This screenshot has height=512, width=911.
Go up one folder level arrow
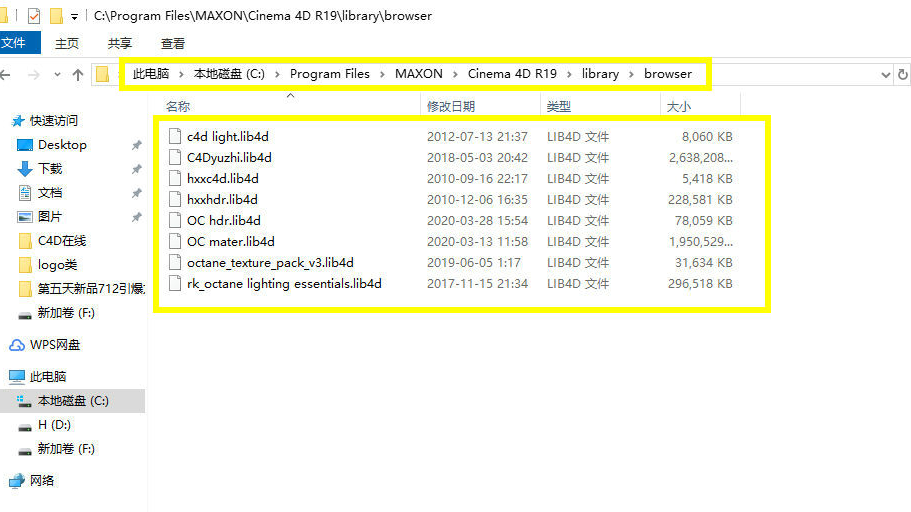point(78,74)
